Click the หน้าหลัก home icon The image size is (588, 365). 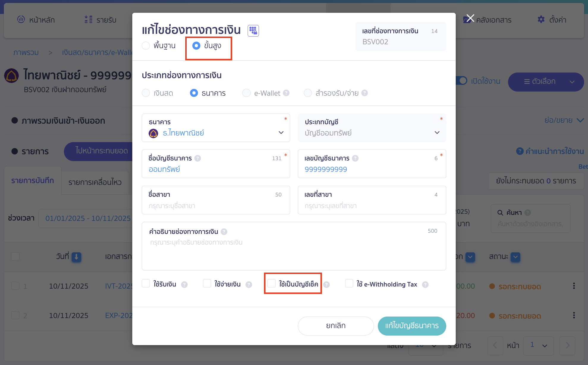(21, 20)
